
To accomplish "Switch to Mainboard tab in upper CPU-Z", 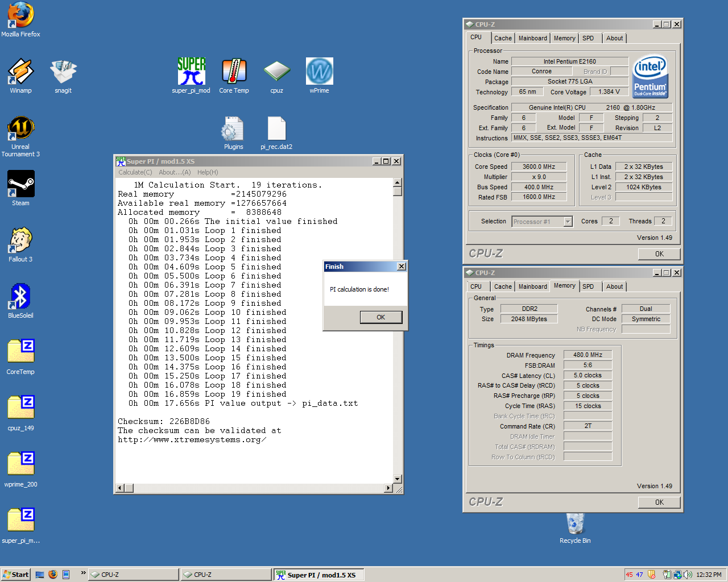I will pyautogui.click(x=533, y=38).
